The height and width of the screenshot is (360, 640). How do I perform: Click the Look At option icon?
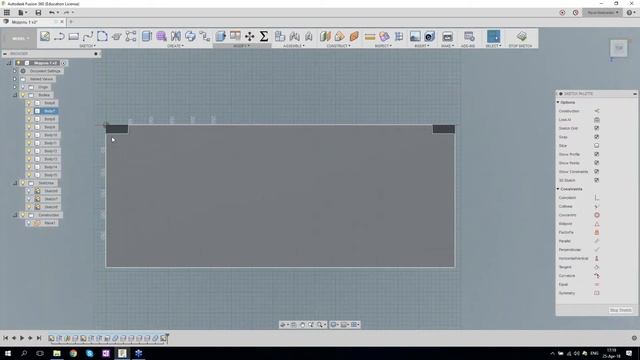click(597, 120)
